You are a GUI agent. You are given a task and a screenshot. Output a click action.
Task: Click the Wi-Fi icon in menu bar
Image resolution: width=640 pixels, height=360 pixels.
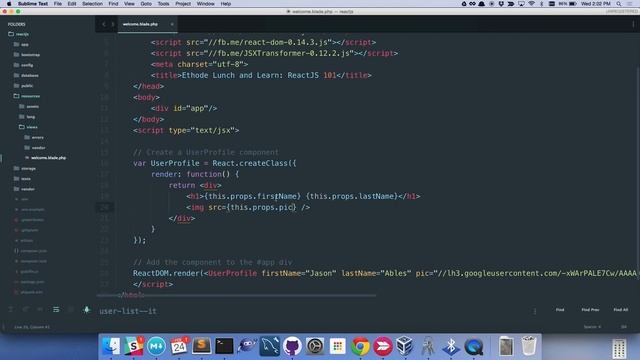click(531, 4)
